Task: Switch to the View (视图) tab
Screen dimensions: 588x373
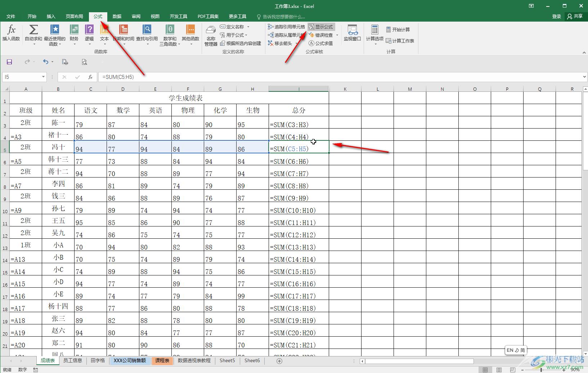Action: pos(155,16)
